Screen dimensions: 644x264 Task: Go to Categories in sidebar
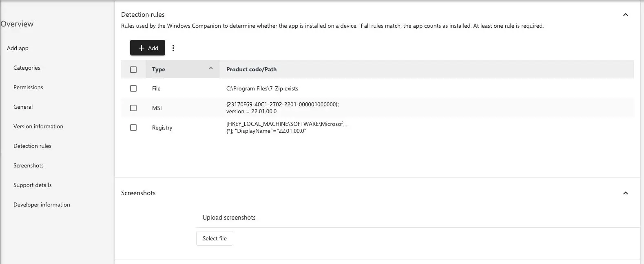pyautogui.click(x=27, y=68)
